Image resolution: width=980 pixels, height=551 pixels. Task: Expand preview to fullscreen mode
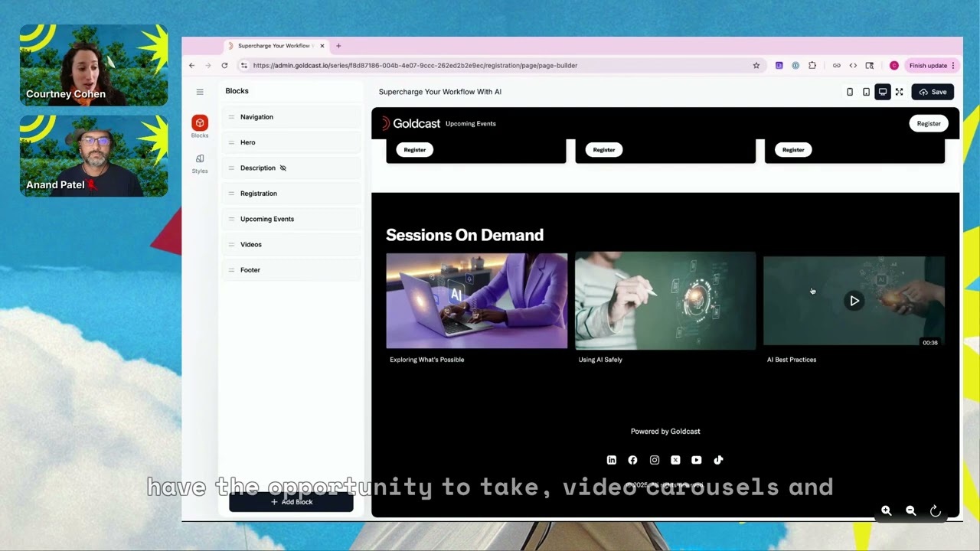tap(899, 92)
